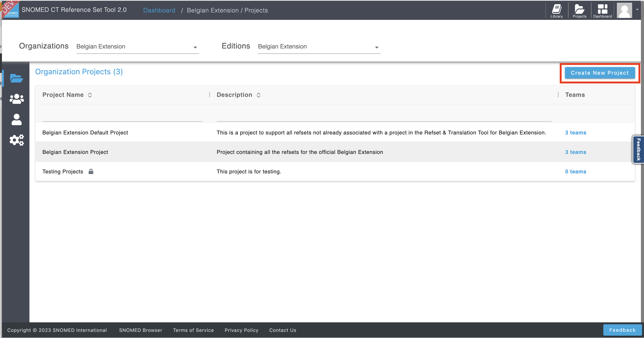
Task: Click the Description column header text
Action: [234, 95]
